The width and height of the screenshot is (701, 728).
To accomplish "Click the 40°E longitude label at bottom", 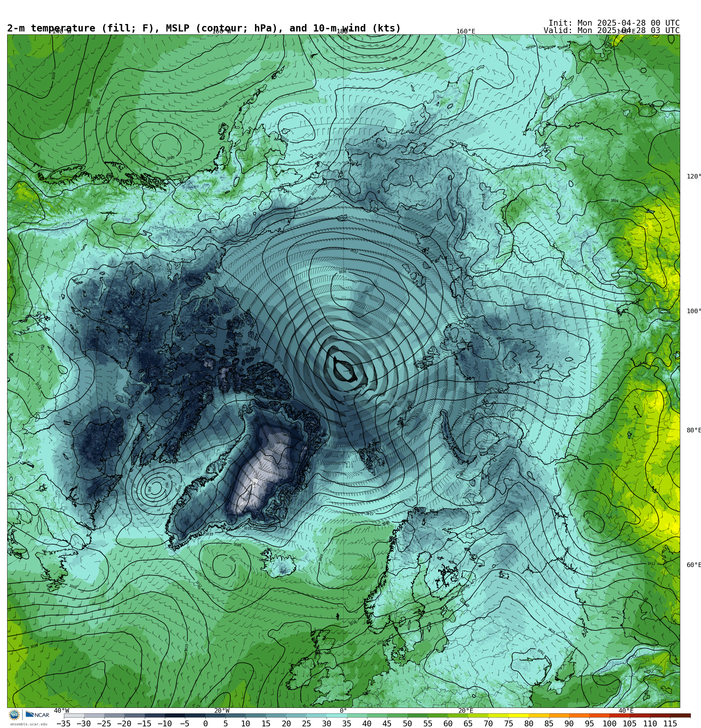I will (626, 710).
